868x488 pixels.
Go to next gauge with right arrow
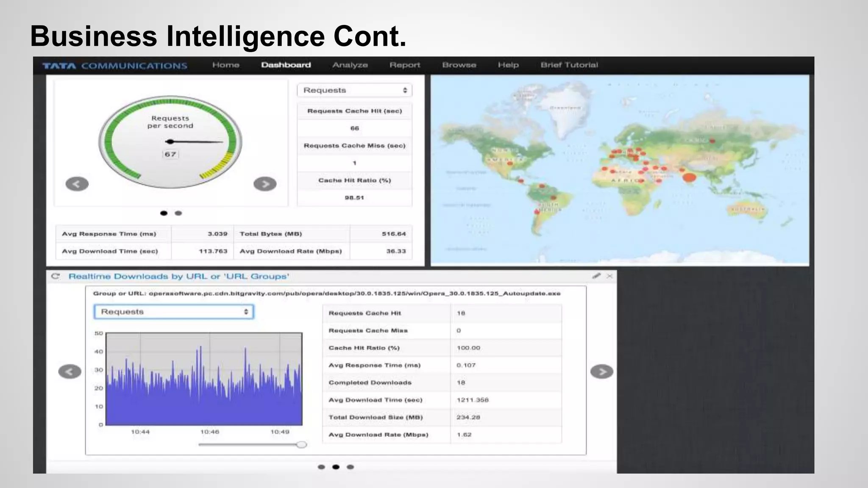(x=265, y=184)
